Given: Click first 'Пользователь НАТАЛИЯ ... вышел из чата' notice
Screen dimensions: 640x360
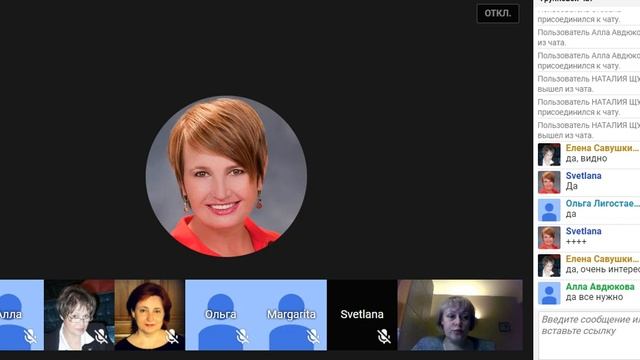Looking at the screenshot, I should [589, 84].
